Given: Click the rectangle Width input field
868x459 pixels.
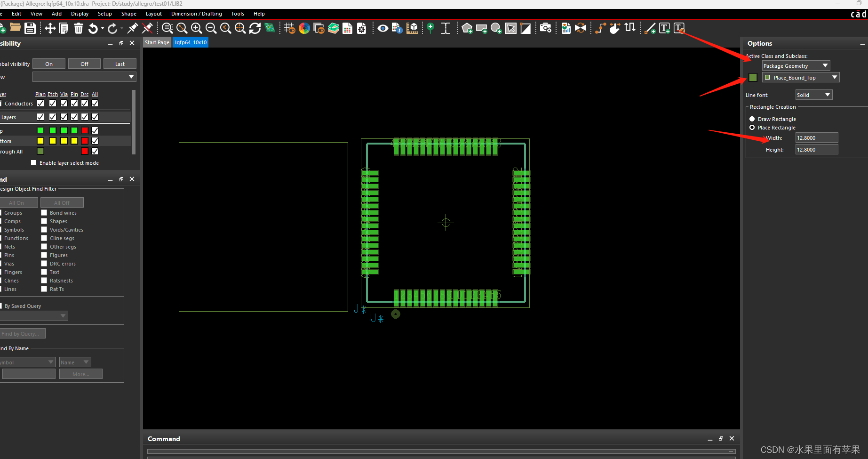Looking at the screenshot, I should pyautogui.click(x=816, y=138).
